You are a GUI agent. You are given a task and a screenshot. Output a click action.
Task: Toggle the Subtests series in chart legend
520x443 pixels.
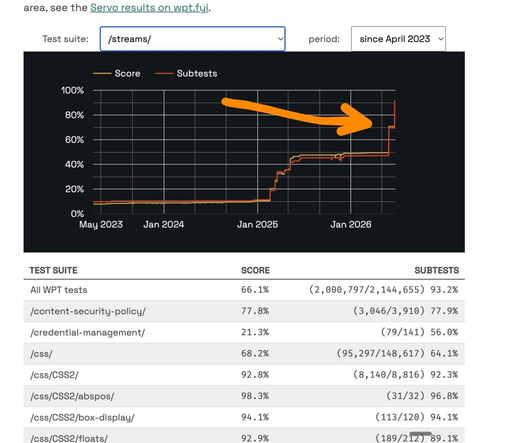click(x=186, y=73)
